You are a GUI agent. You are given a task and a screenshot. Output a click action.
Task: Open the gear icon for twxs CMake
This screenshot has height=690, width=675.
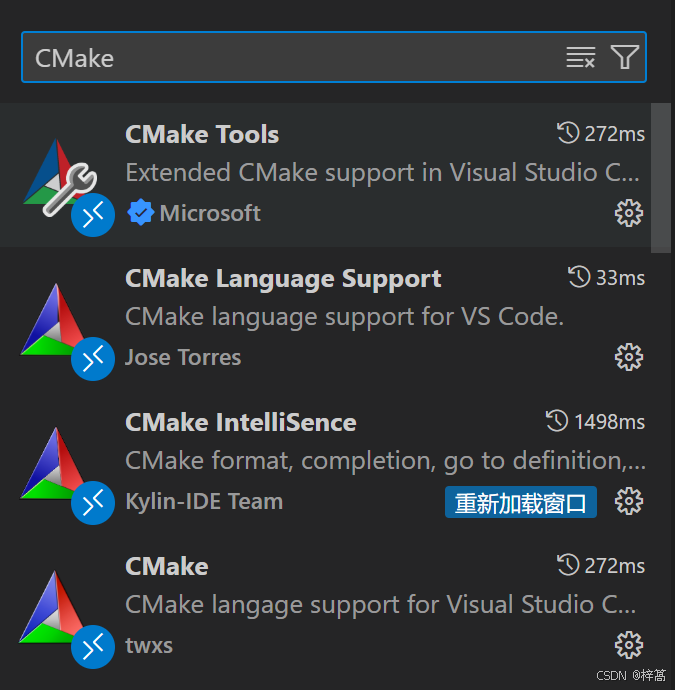(x=628, y=645)
